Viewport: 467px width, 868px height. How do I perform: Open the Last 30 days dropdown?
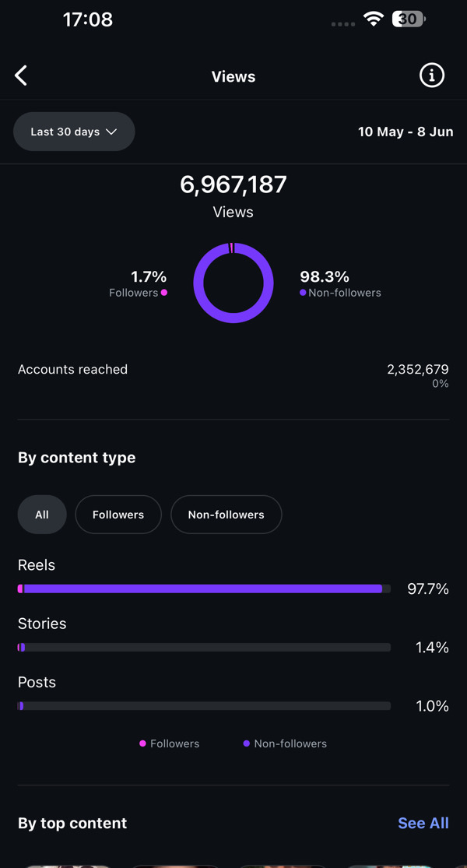pyautogui.click(x=74, y=132)
